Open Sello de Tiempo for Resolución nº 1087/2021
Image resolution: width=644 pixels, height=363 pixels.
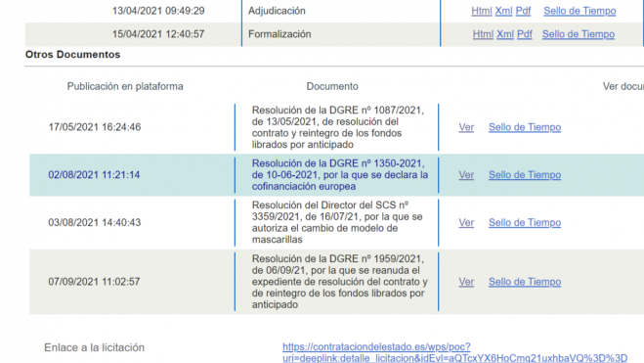(525, 127)
